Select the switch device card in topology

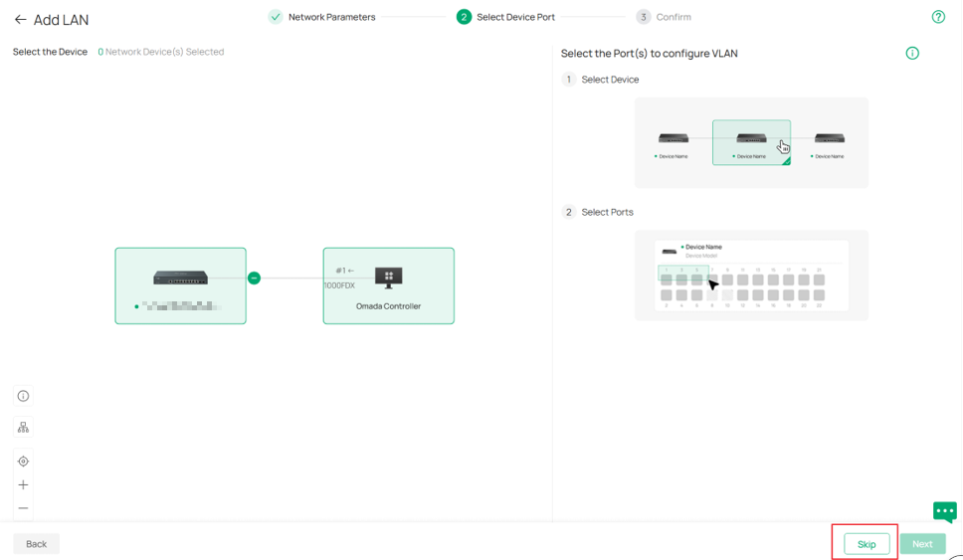(x=181, y=286)
